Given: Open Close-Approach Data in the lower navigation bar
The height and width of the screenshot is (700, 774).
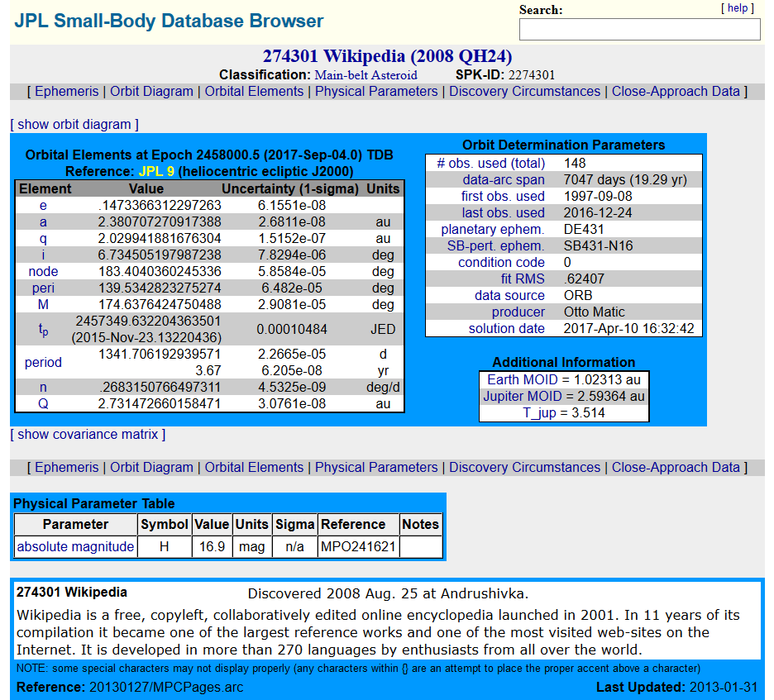Looking at the screenshot, I should tap(676, 467).
